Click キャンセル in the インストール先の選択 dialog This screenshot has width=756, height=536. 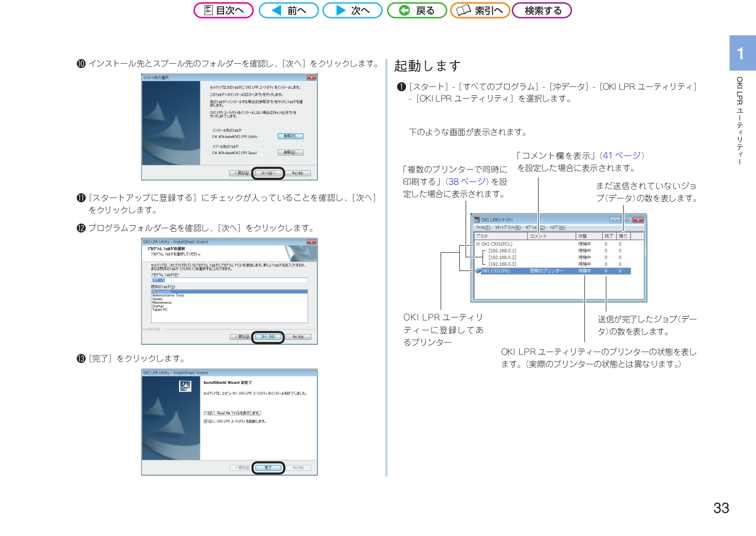click(x=298, y=173)
